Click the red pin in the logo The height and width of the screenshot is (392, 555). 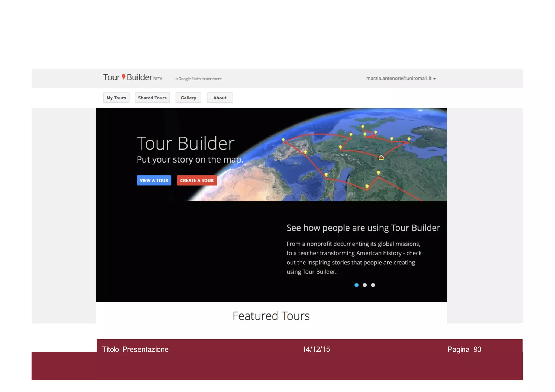pos(124,77)
